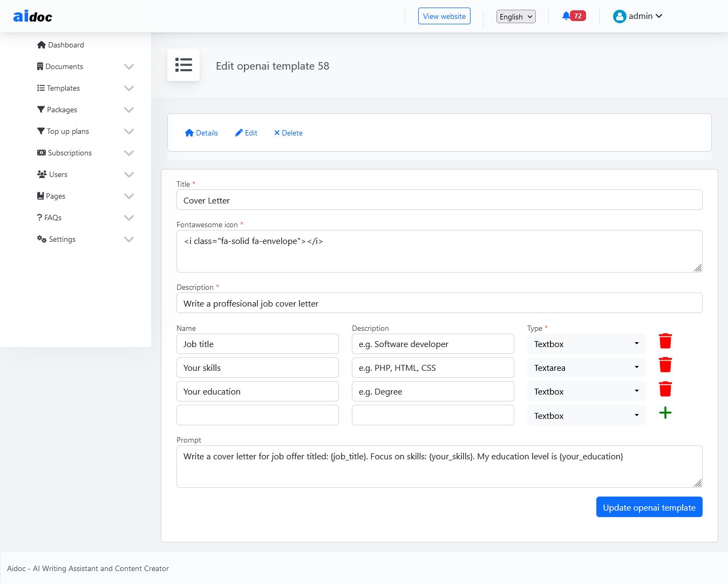Open Type dropdown for Job title row

click(x=586, y=344)
